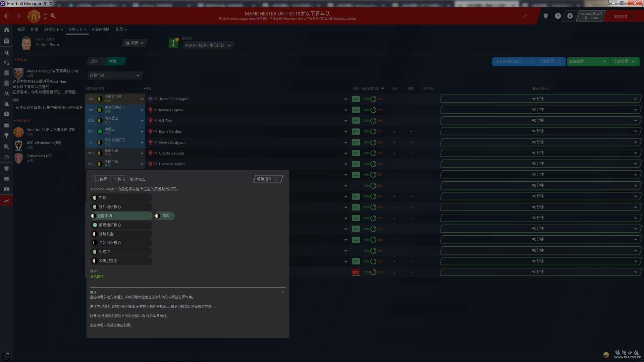Open the club shield sidebar icon
This screenshot has height=362, width=644.
pos(6,169)
